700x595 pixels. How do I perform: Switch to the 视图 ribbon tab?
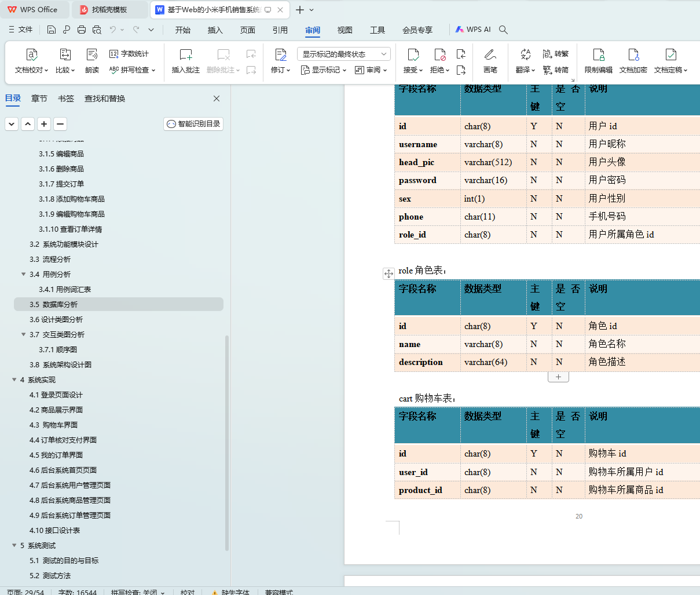(x=345, y=30)
